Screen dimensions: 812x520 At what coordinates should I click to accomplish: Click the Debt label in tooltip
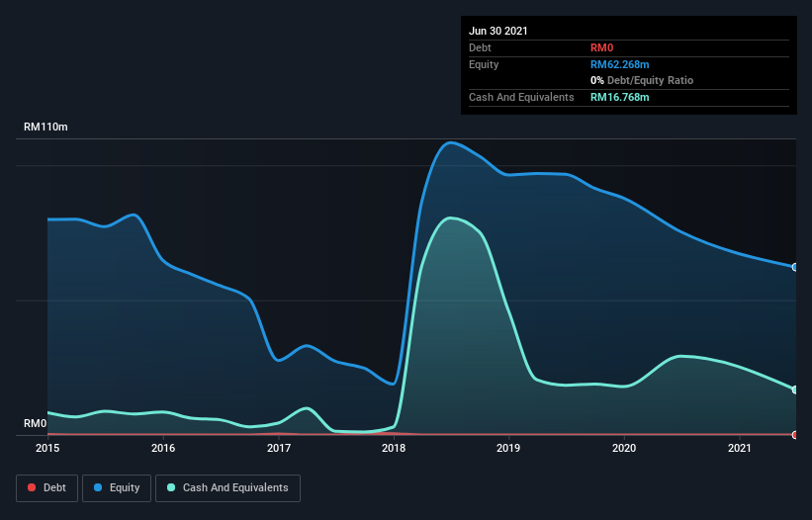click(x=480, y=47)
